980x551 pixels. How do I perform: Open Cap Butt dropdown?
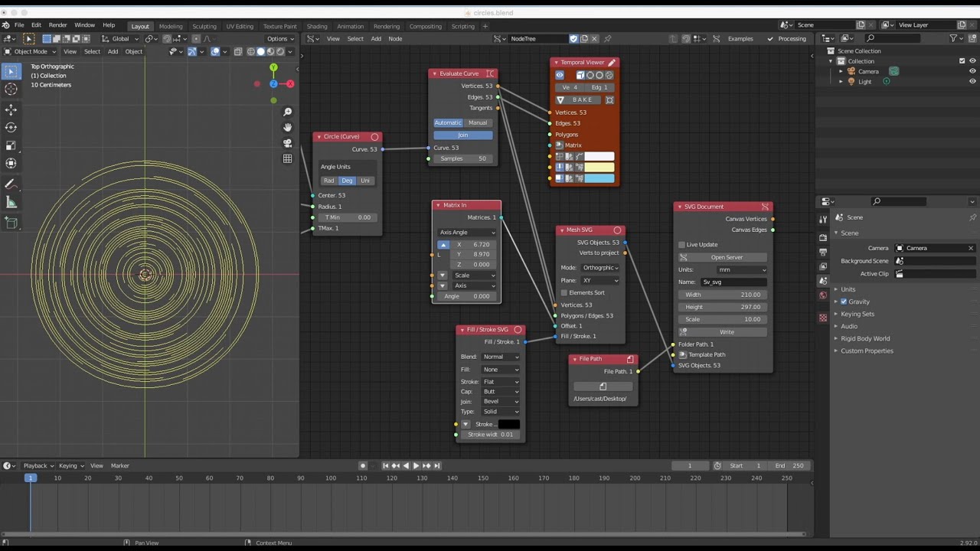501,391
